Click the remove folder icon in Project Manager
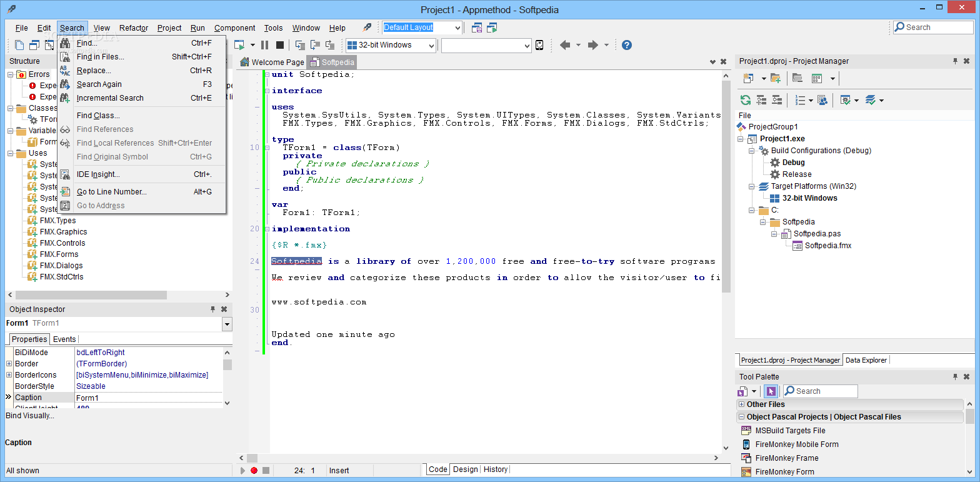Image resolution: width=980 pixels, height=482 pixels. pyautogui.click(x=797, y=78)
